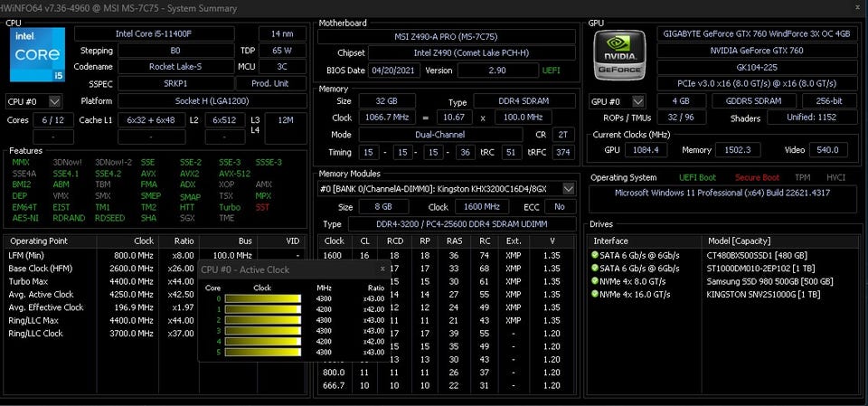Click the green status dot for CT480BX500SSD1 drive
The image size is (868, 406).
click(595, 256)
